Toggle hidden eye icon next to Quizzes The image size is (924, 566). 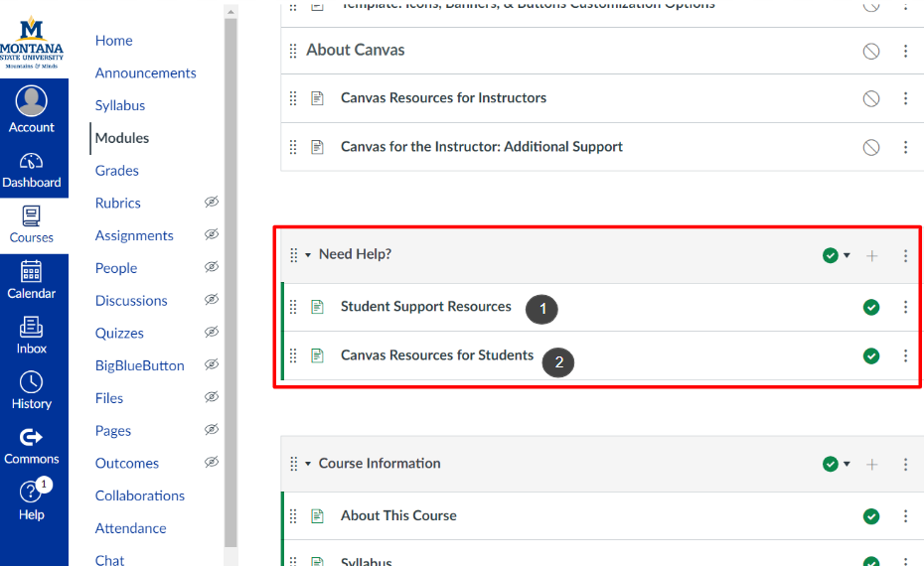(x=212, y=332)
